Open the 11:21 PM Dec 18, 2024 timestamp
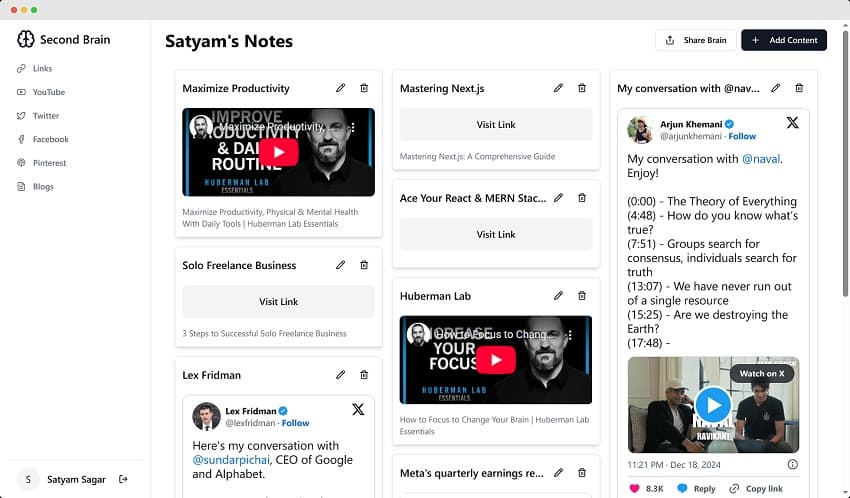This screenshot has width=850, height=498. [x=674, y=465]
